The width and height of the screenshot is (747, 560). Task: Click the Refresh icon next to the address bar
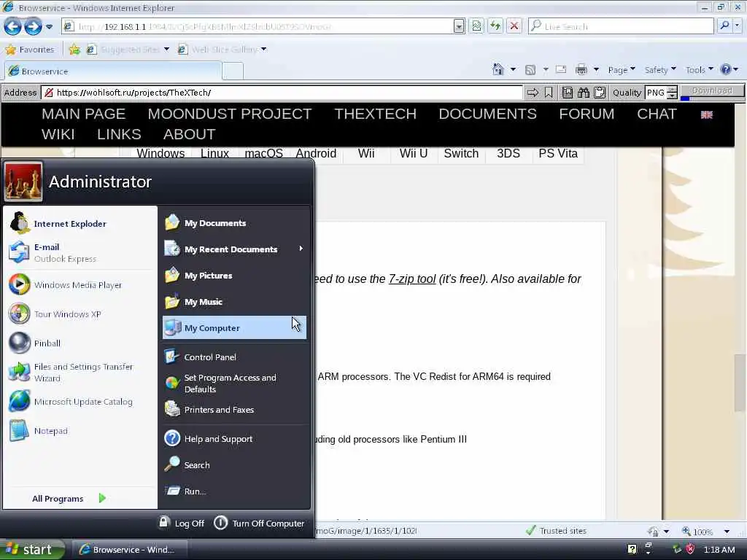coord(495,26)
